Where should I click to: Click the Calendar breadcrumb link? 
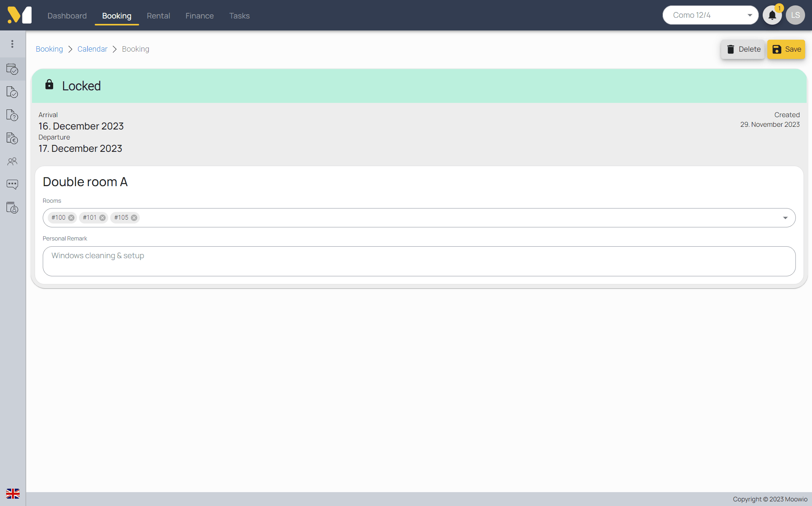92,49
